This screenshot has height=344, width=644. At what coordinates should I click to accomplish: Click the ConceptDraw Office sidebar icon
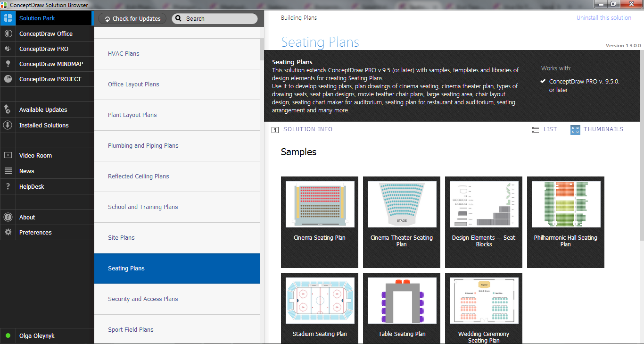(x=8, y=34)
